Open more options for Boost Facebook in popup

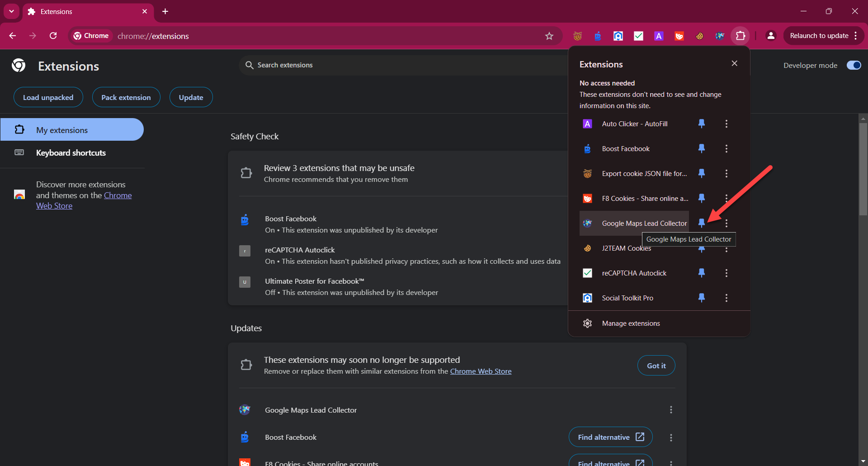tap(726, 148)
